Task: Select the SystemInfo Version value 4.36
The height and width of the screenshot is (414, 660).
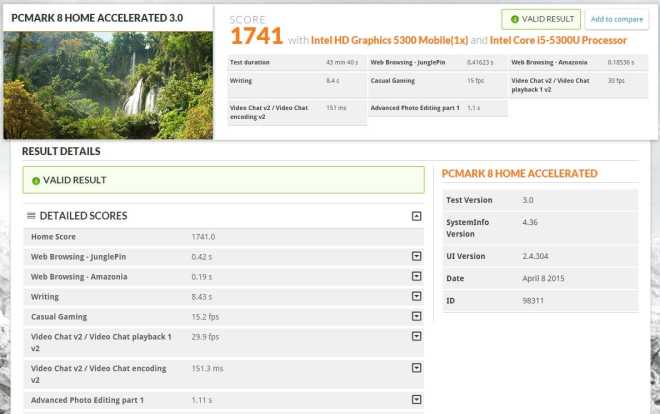Action: click(x=530, y=222)
